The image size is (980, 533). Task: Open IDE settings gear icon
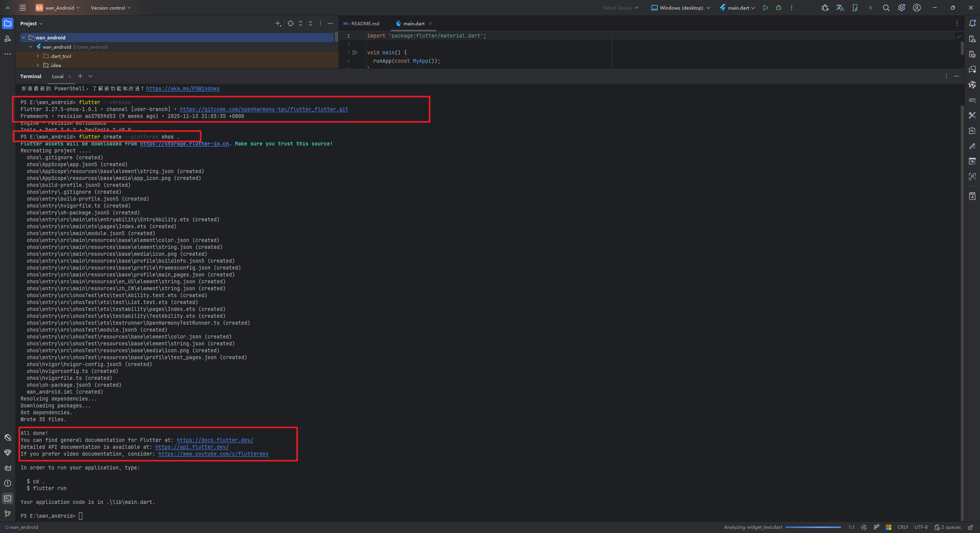901,8
